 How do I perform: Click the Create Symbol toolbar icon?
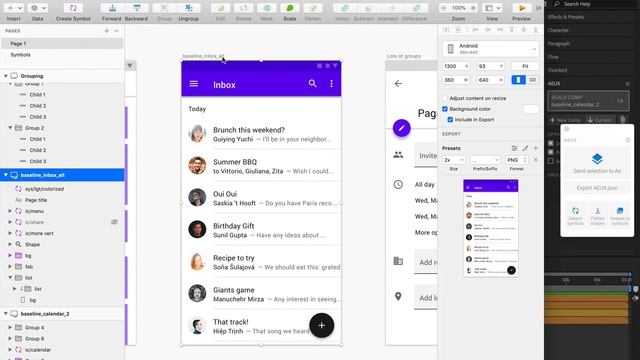tap(73, 8)
